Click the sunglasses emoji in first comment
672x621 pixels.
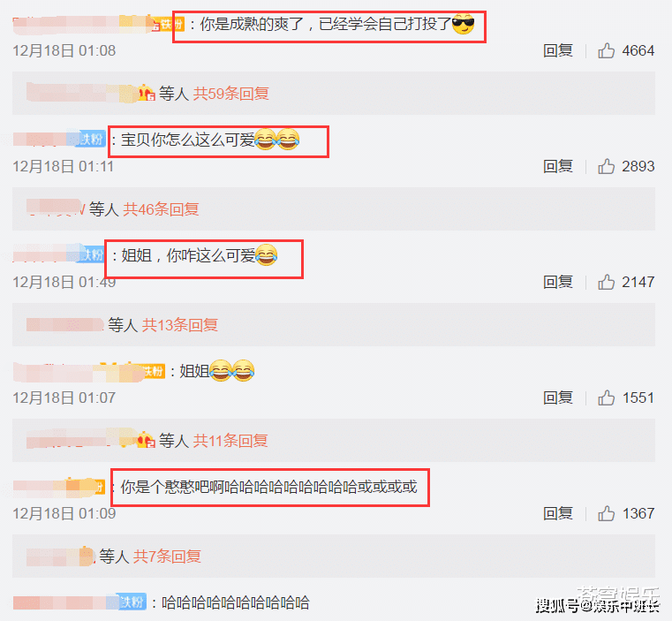464,24
